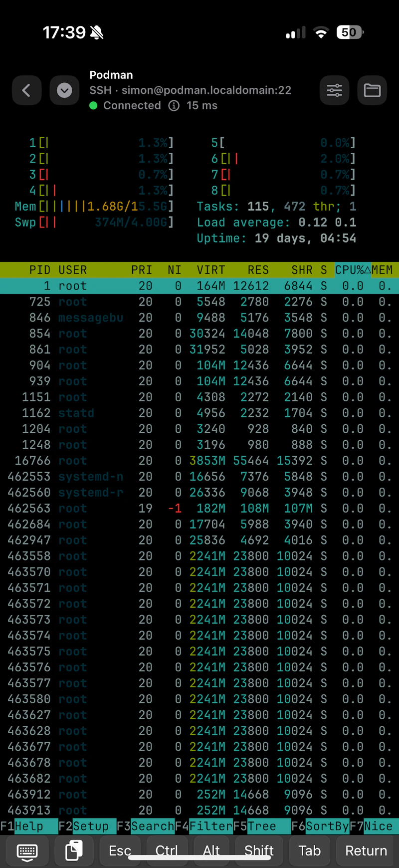The width and height of the screenshot is (399, 868).
Task: Select the messagebu process row 846
Action: [x=199, y=318]
